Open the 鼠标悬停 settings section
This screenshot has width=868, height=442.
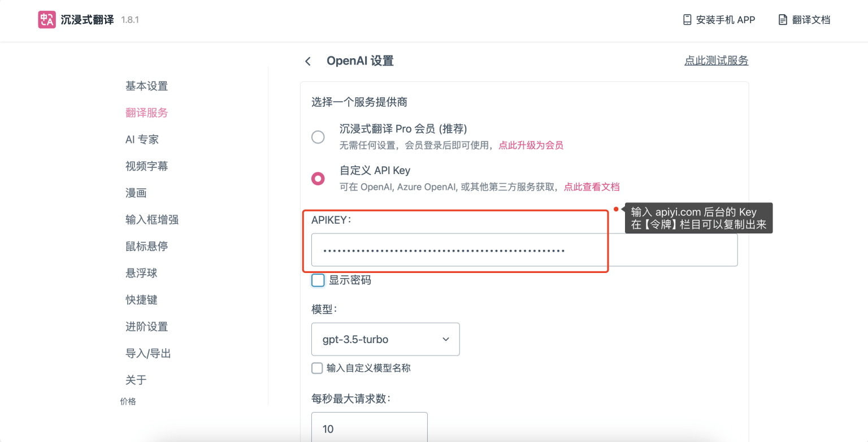point(146,246)
